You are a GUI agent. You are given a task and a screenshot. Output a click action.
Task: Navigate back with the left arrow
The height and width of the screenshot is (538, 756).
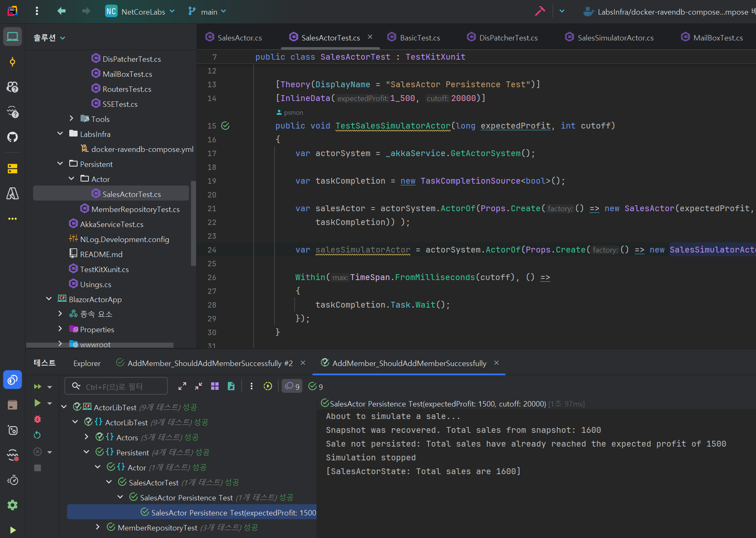coord(61,11)
